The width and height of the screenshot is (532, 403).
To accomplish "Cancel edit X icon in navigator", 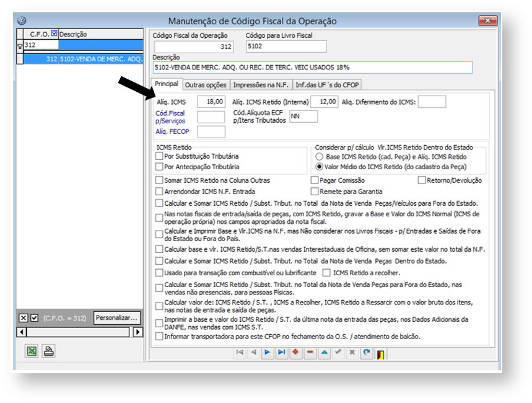I will pyautogui.click(x=352, y=352).
